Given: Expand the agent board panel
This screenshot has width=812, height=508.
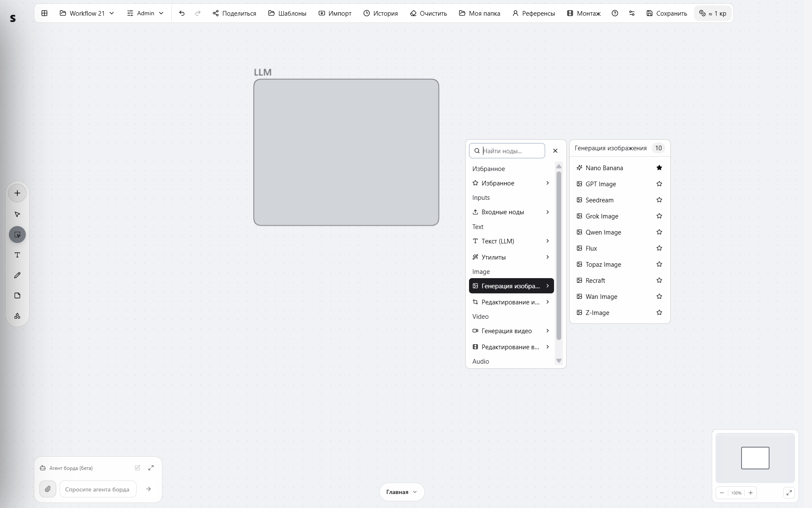Looking at the screenshot, I should click(151, 468).
